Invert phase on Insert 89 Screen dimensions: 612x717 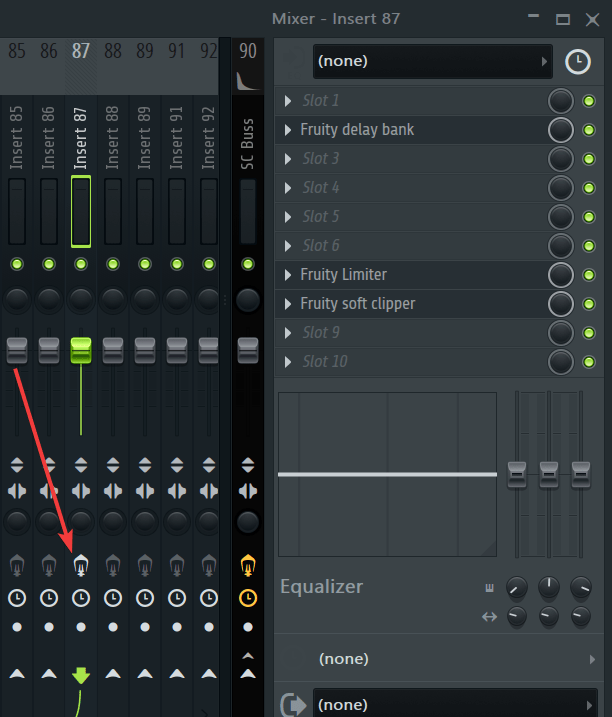tap(145, 465)
